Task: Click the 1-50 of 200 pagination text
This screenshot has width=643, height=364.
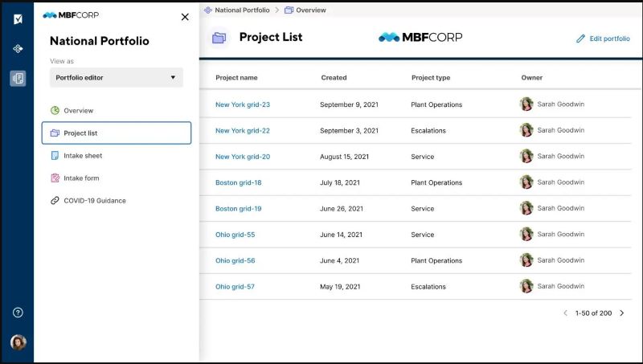Action: coord(593,313)
